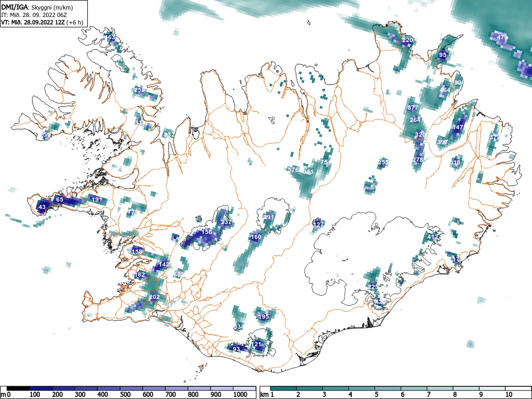Click the 278 visibility label
Image resolution: width=532 pixels, height=399 pixels.
click(418, 160)
